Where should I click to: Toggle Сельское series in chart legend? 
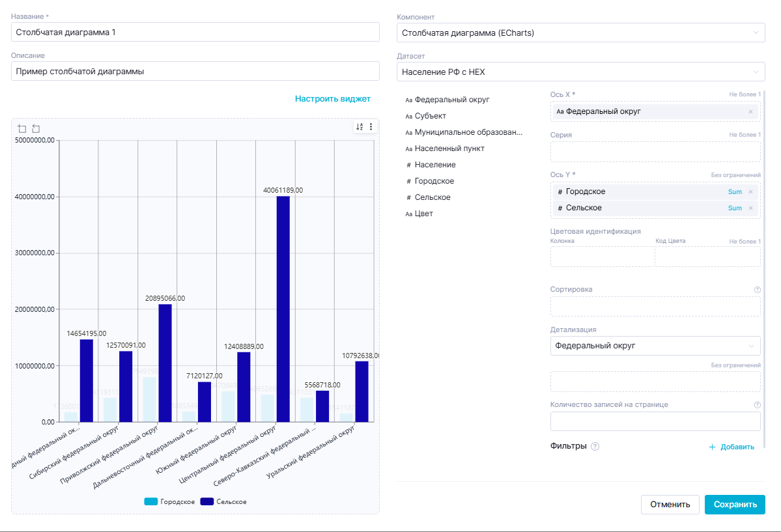[223, 501]
